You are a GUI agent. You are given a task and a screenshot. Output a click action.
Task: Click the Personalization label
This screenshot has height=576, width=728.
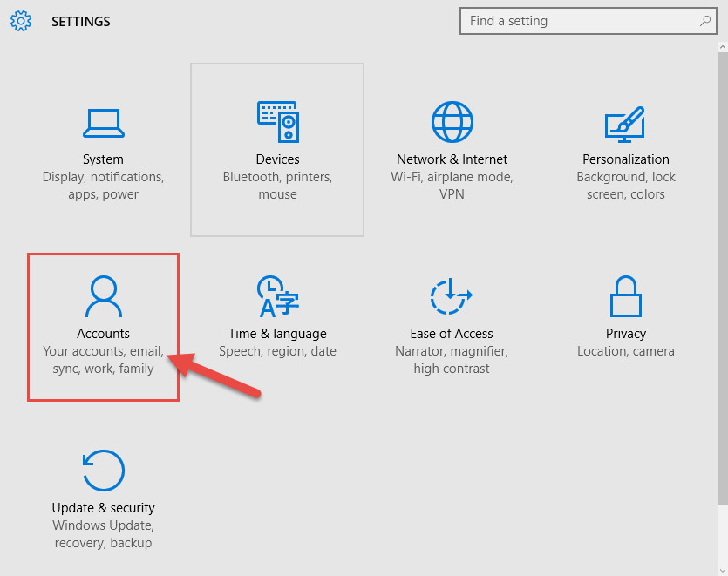[626, 159]
